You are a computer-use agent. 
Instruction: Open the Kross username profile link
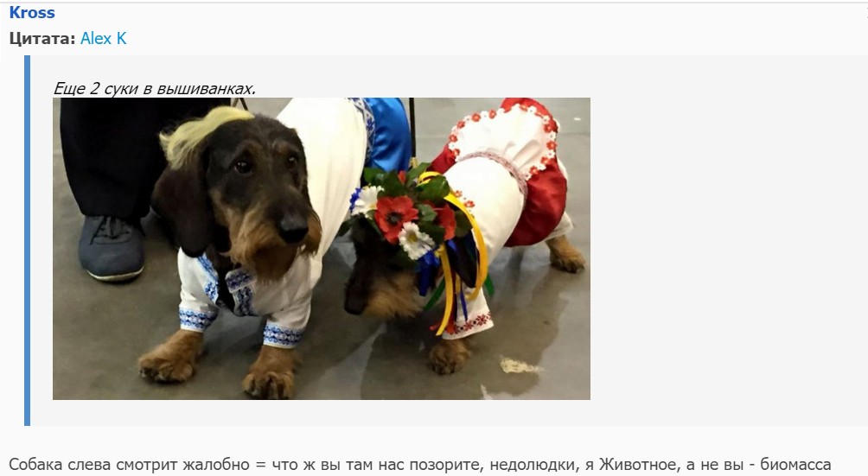(x=32, y=12)
